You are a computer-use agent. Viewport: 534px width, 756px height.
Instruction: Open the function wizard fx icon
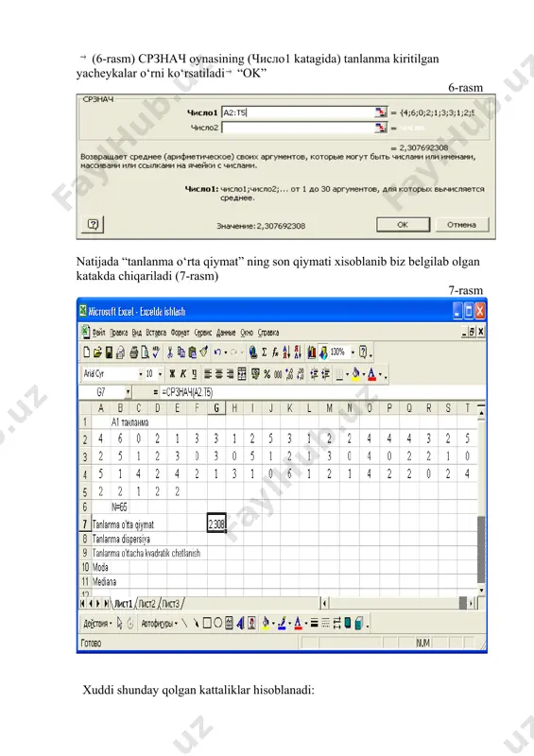click(275, 352)
